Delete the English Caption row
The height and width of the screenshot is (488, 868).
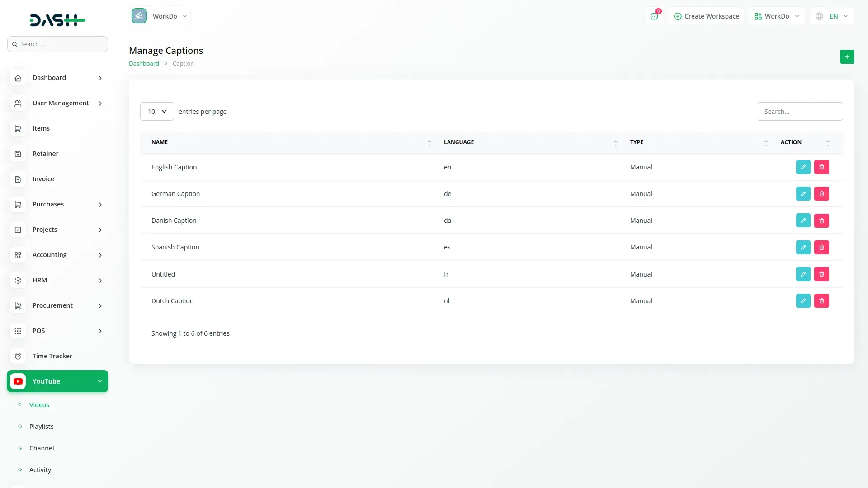821,167
